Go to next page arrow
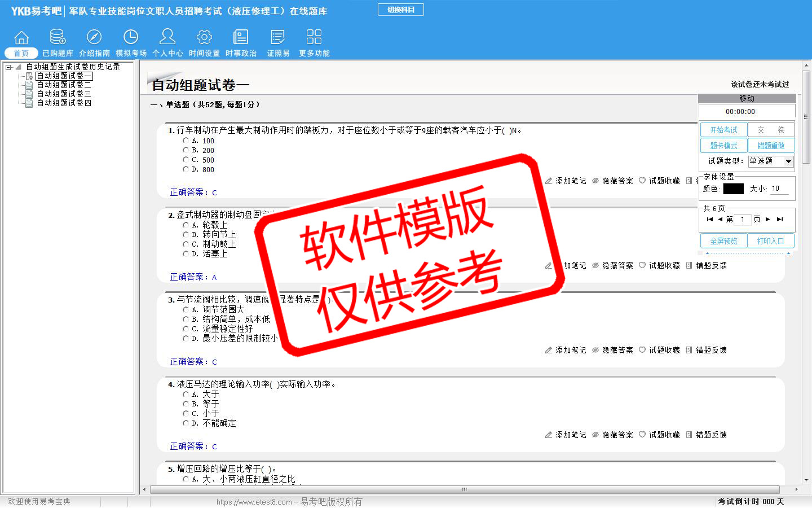Screen dimensions: 812x508 [768, 219]
